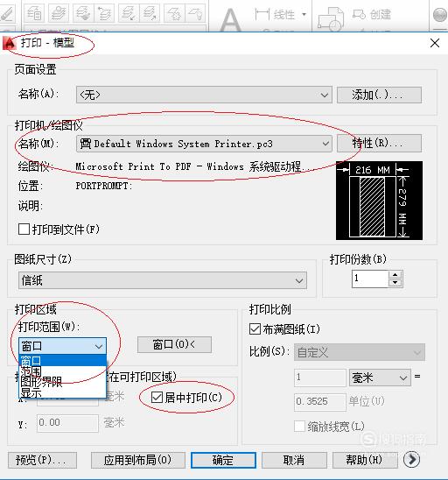This screenshot has height=480, width=448.
Task: Decrease print copies with down arrow
Action: [395, 283]
